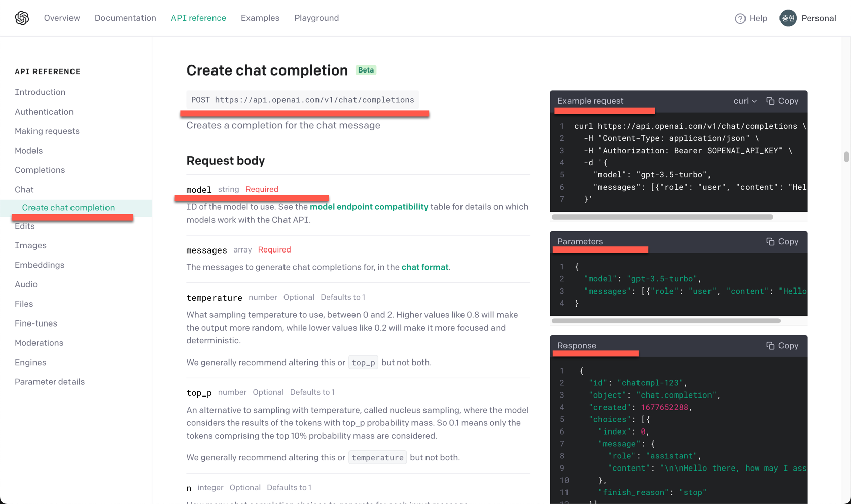Open the Fine-tunes sidebar section
This screenshot has height=504, width=851.
tap(36, 323)
